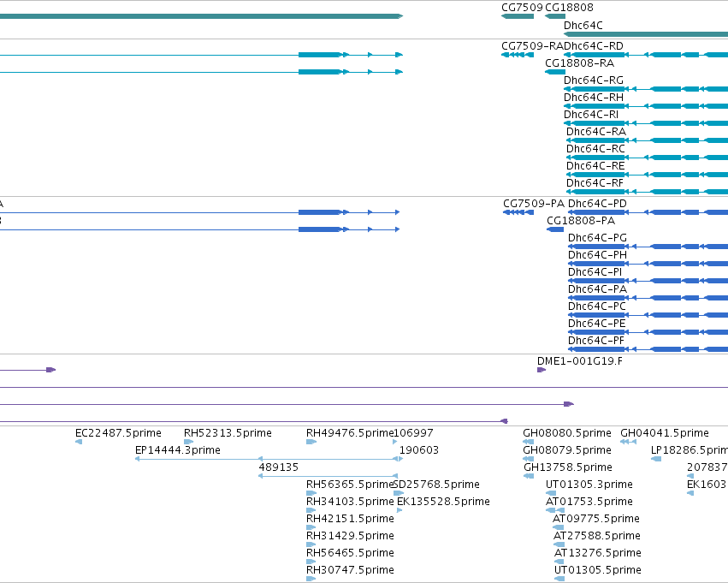Click the Dhc64C-PG protein label
The height and width of the screenshot is (583, 728).
tap(597, 238)
